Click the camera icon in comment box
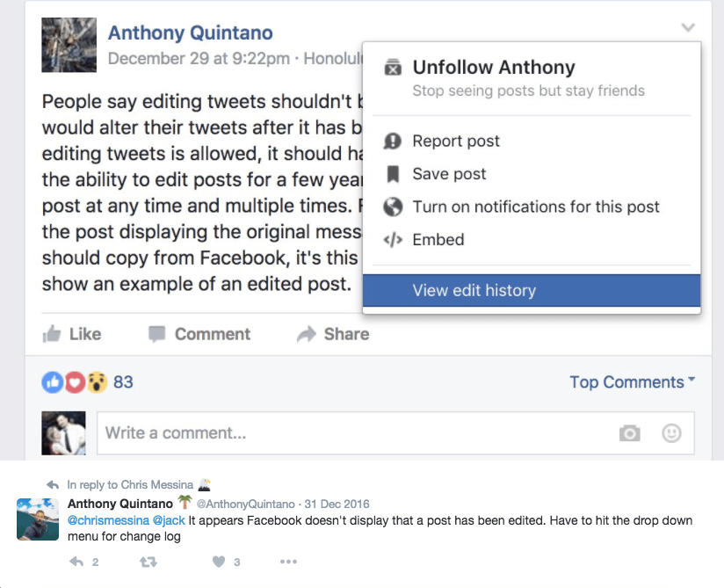This screenshot has height=588, width=724. pos(628,433)
